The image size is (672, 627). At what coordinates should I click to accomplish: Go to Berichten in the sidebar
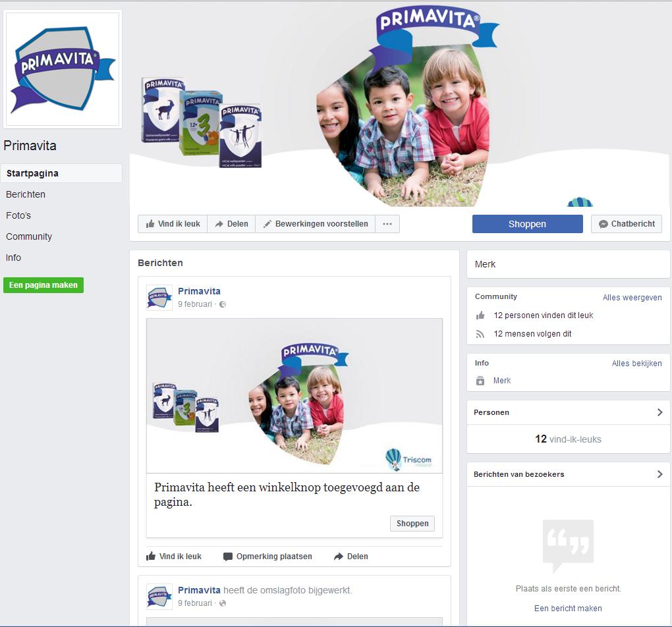(26, 194)
